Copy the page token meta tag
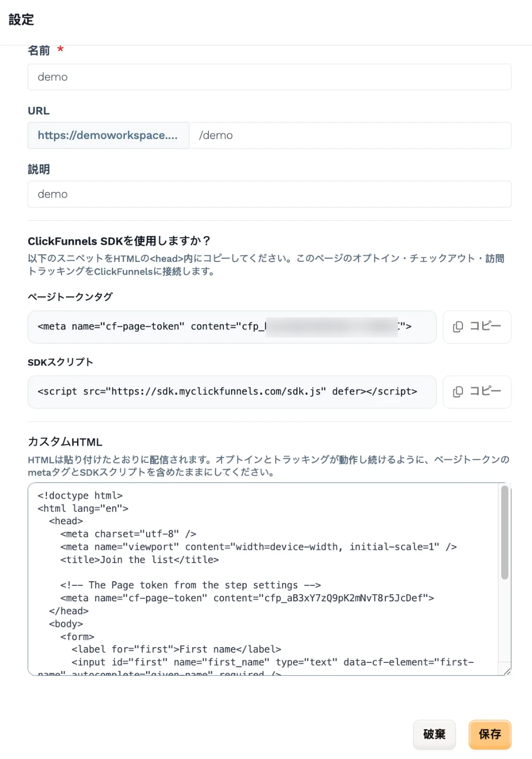This screenshot has height=759, width=532. pos(477,327)
